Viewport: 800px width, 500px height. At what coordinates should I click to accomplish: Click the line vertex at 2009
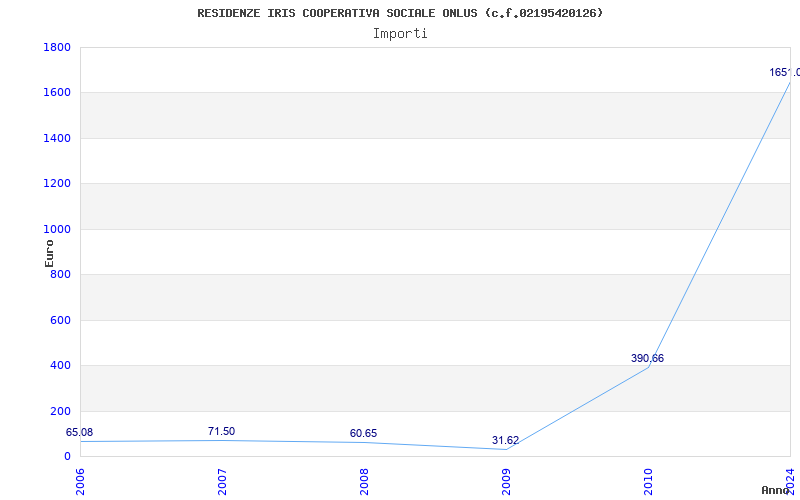click(x=506, y=449)
